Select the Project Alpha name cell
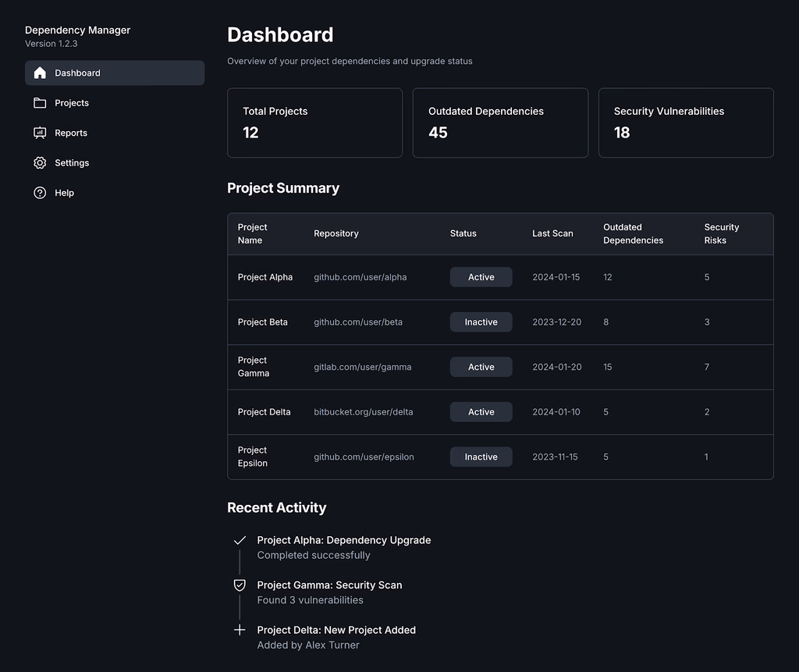This screenshot has width=799, height=672. pos(265,277)
